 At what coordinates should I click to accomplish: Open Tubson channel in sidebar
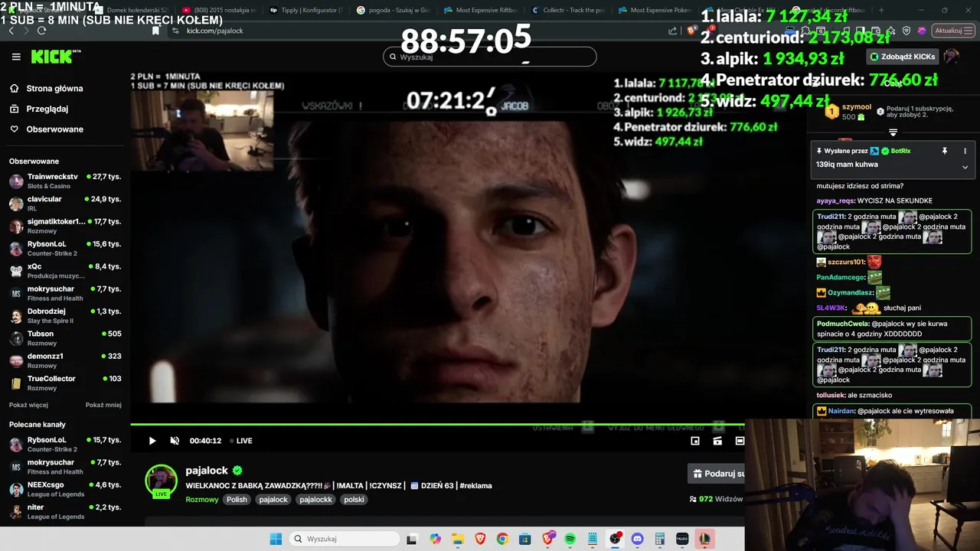coord(65,337)
